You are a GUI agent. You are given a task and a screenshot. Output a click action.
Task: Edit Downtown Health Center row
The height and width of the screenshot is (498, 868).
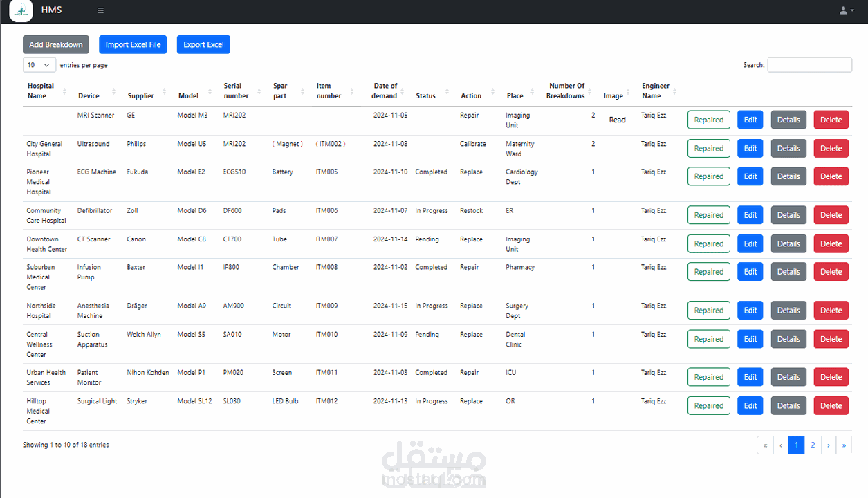click(750, 243)
